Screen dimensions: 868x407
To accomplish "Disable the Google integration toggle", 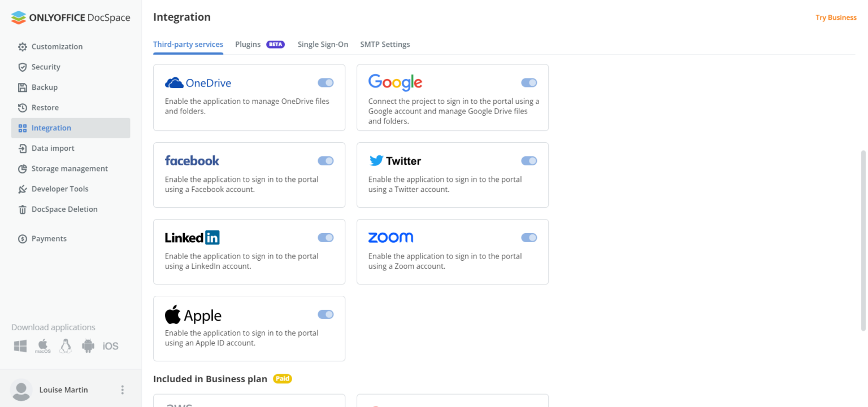I will (529, 83).
